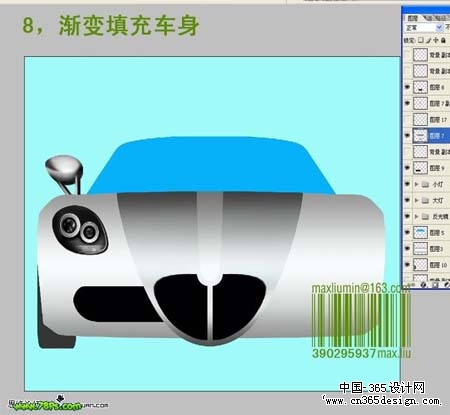Image resolution: width=450 pixels, height=415 pixels.
Task: Switch to the 图层 layers tab
Action: [x=413, y=18]
